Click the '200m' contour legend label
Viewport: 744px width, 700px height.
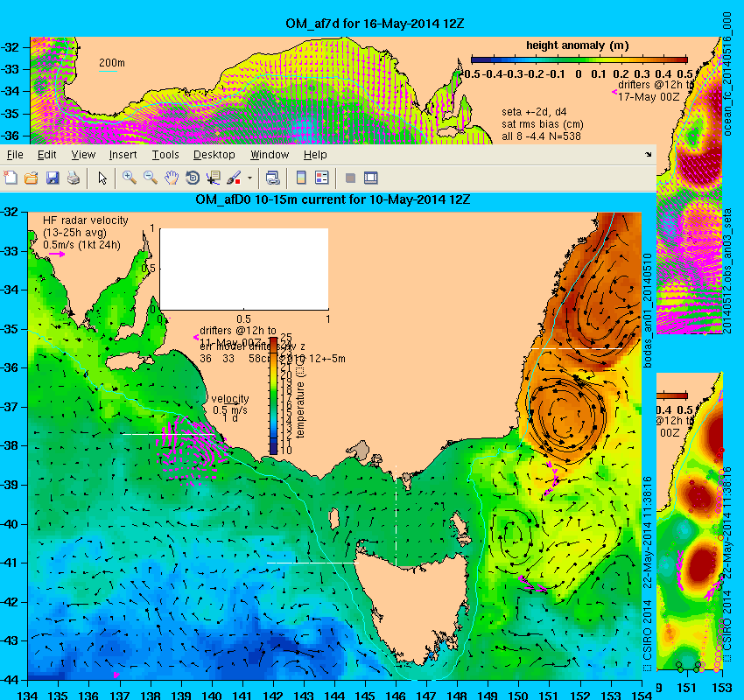[112, 63]
